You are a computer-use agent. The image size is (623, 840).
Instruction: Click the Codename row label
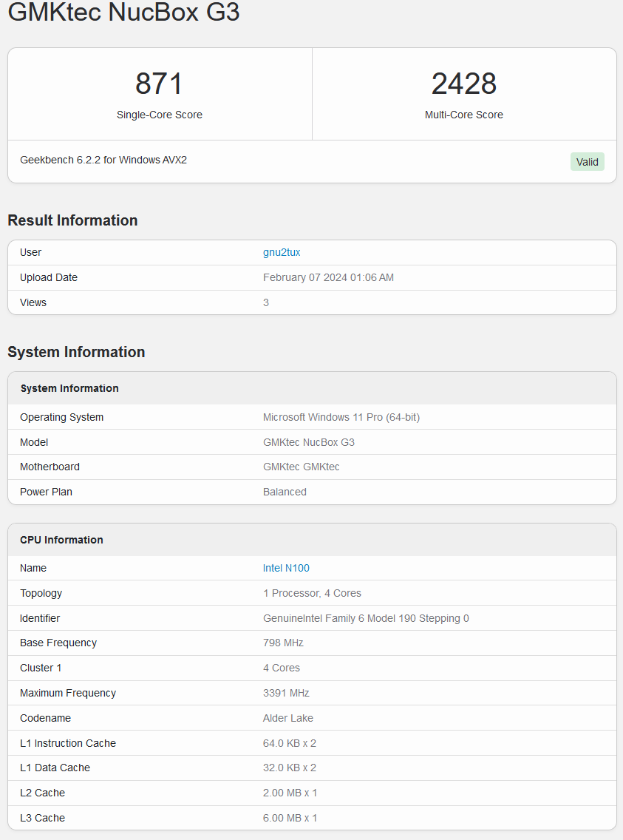pyautogui.click(x=46, y=719)
